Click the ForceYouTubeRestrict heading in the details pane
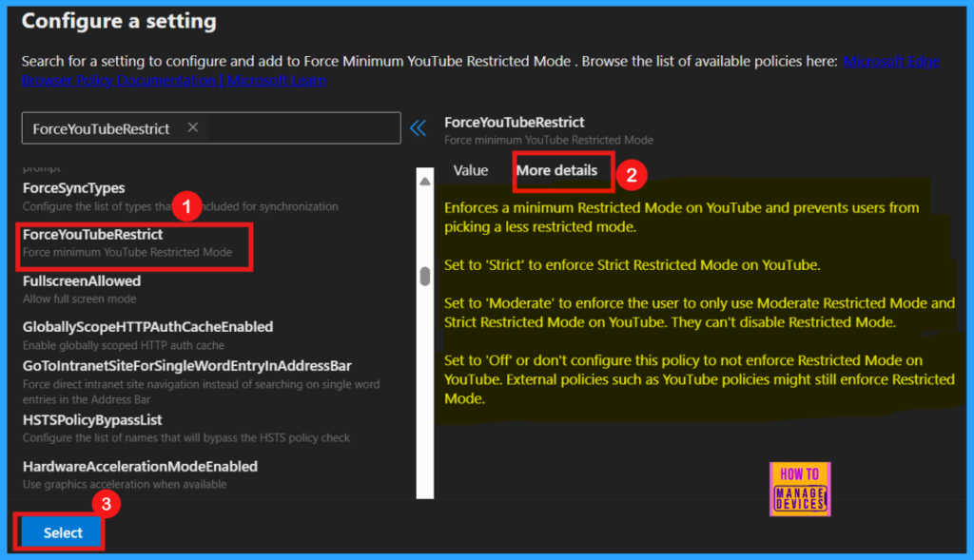Image resolution: width=974 pixels, height=560 pixels. click(x=515, y=123)
